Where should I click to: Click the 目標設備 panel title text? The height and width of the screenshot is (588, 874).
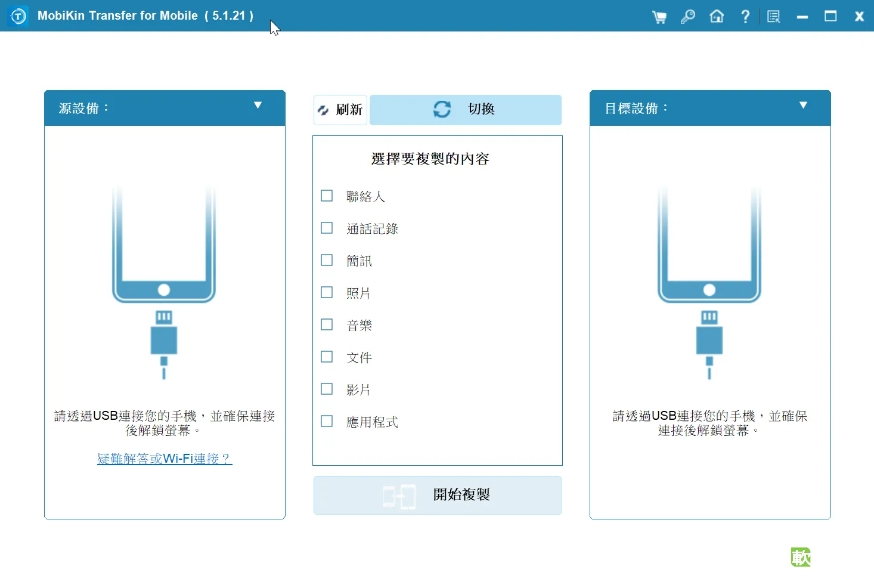pos(636,109)
